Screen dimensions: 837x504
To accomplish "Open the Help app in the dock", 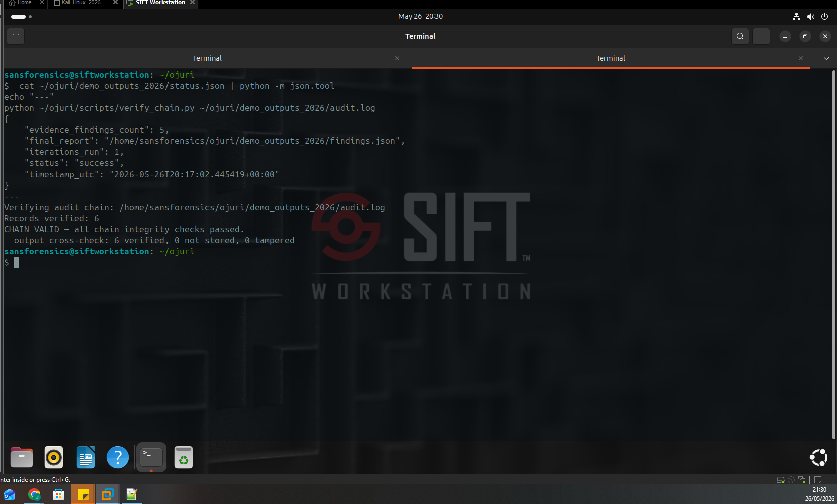I will [x=118, y=457].
